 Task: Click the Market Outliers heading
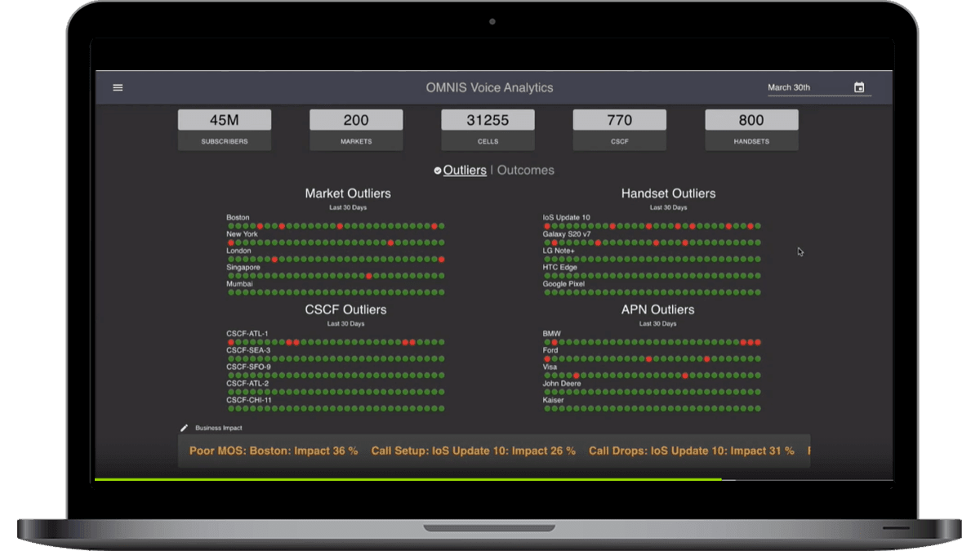tap(348, 193)
